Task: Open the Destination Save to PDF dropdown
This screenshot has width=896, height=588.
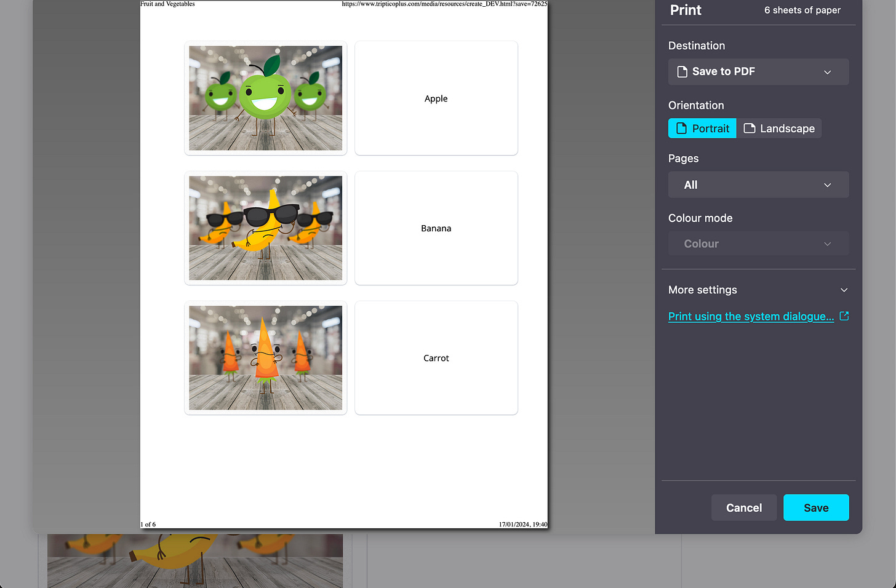Action: click(758, 71)
